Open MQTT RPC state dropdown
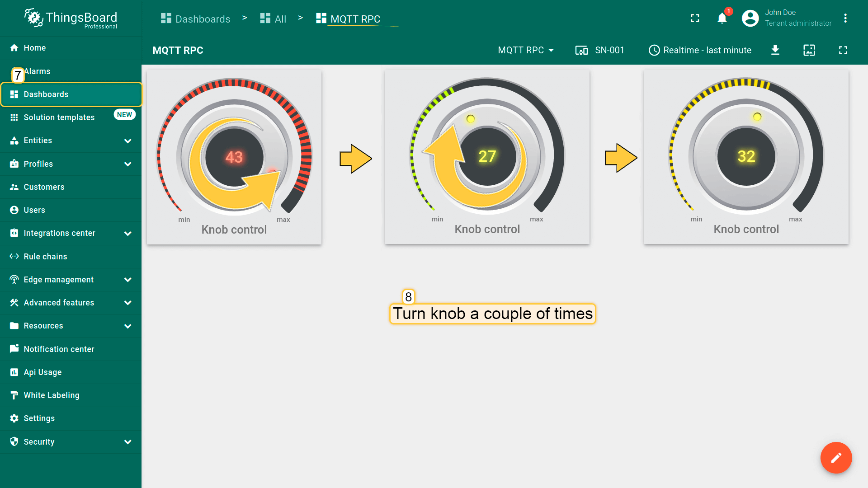 [x=526, y=50]
